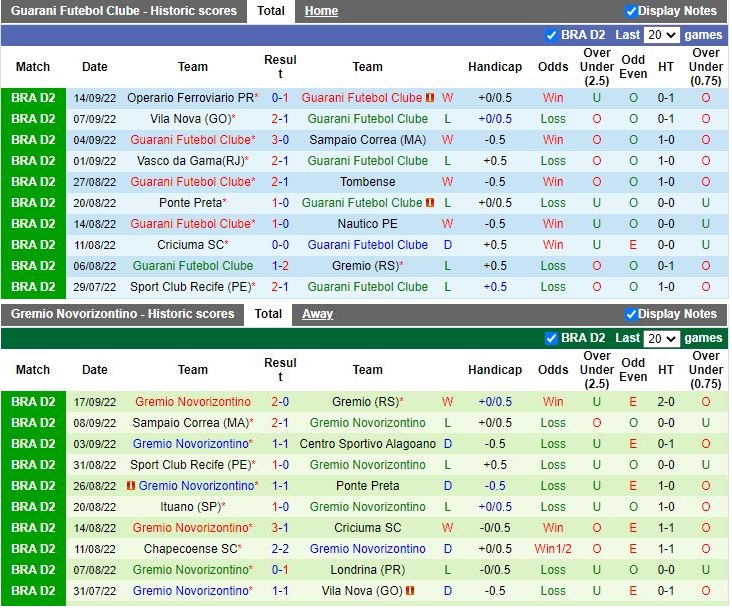732x614 pixels.
Task: Toggle Display Notes checkbox in Gremio Novorizontino section
Action: click(x=631, y=314)
